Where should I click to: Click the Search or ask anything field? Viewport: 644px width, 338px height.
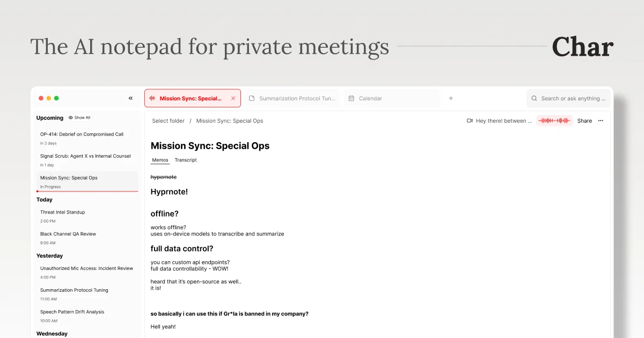569,98
